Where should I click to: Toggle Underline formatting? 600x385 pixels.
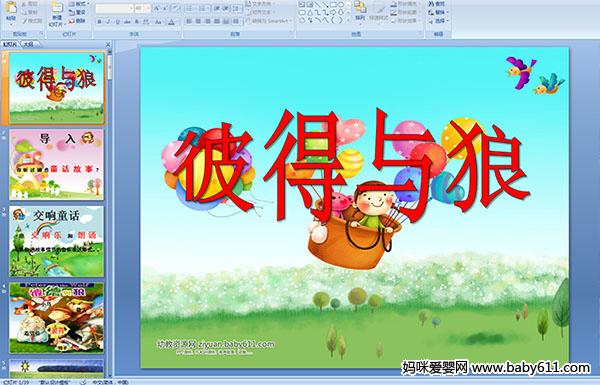117,22
